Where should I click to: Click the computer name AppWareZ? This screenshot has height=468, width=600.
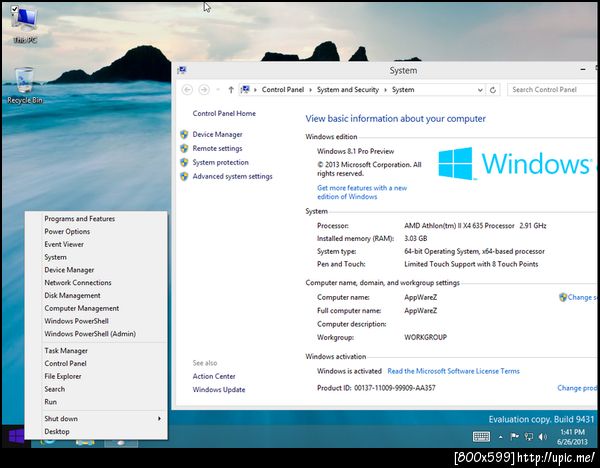[421, 297]
